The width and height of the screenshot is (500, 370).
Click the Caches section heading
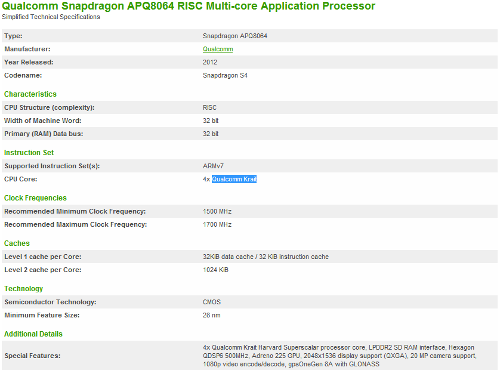[17, 243]
